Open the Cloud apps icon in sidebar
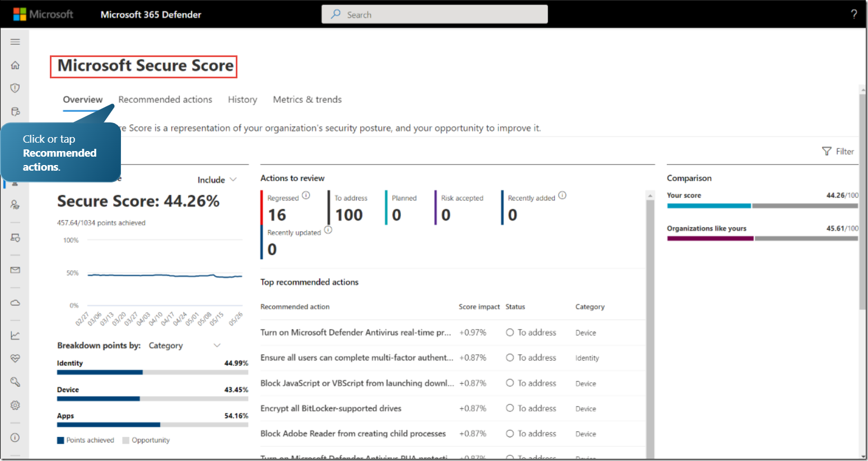This screenshot has height=461, width=868. click(x=15, y=303)
